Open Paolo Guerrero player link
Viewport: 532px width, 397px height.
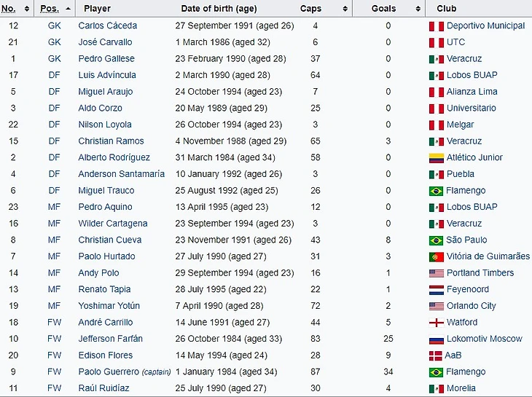click(109, 372)
